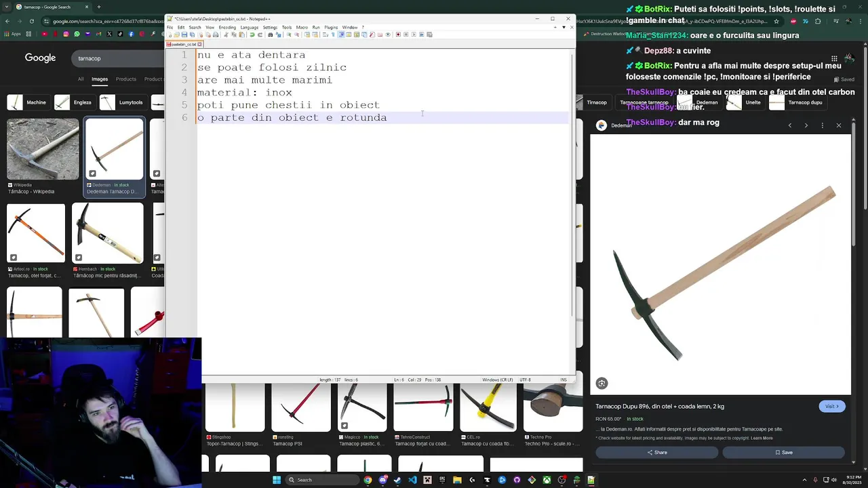Click the Cut scissors icon in Notepad++

[x=226, y=34]
